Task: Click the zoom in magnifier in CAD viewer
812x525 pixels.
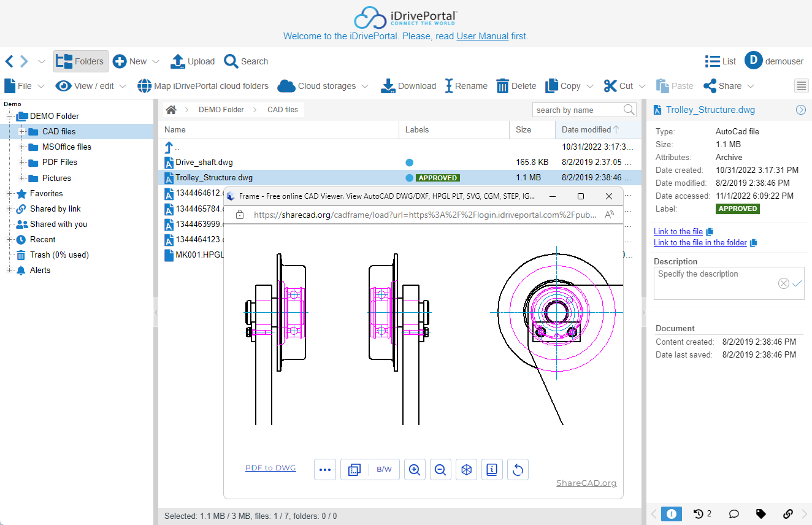Action: [415, 470]
